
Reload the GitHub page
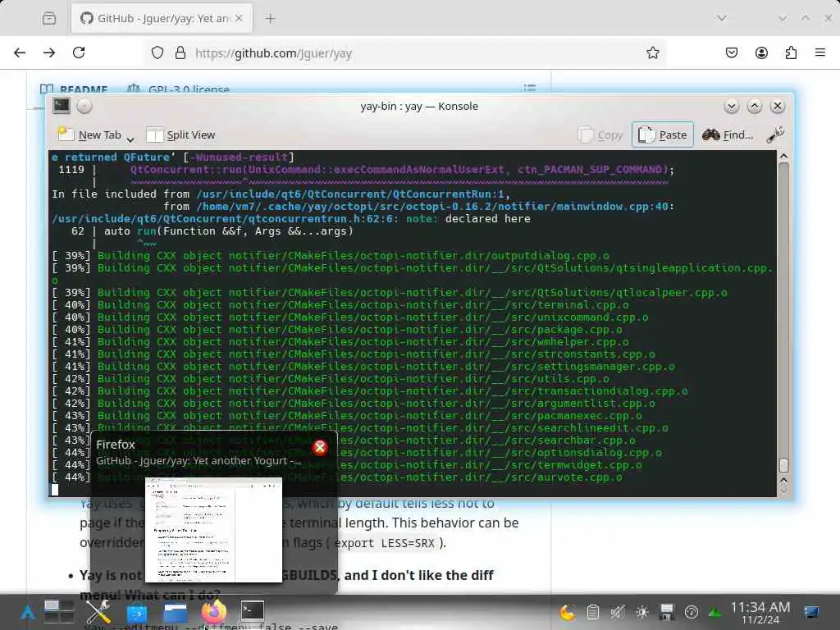pos(79,52)
